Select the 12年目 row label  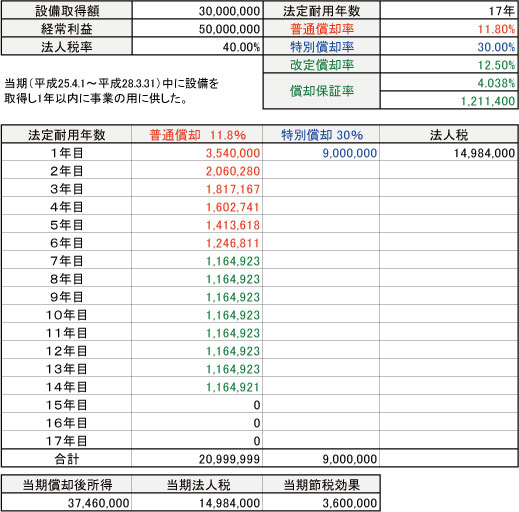tap(67, 351)
